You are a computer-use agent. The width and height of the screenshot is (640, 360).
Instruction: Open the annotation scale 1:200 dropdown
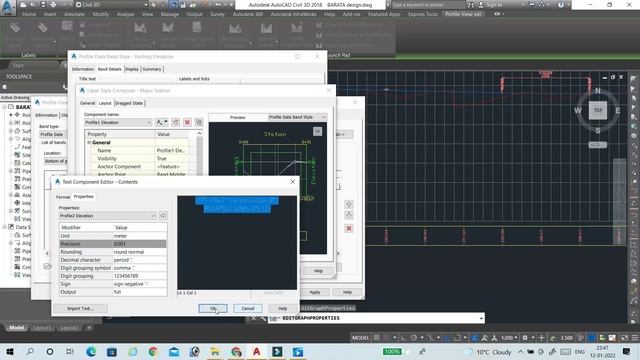[509, 338]
